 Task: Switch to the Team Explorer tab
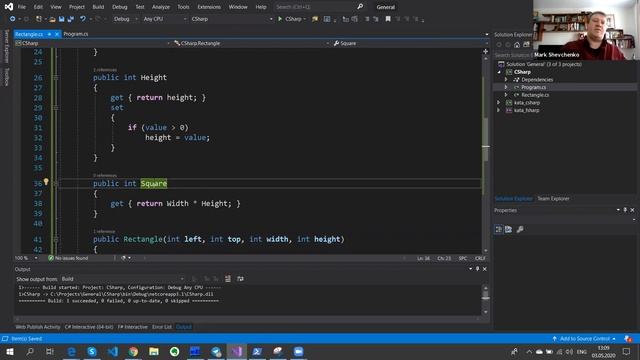(x=553, y=198)
